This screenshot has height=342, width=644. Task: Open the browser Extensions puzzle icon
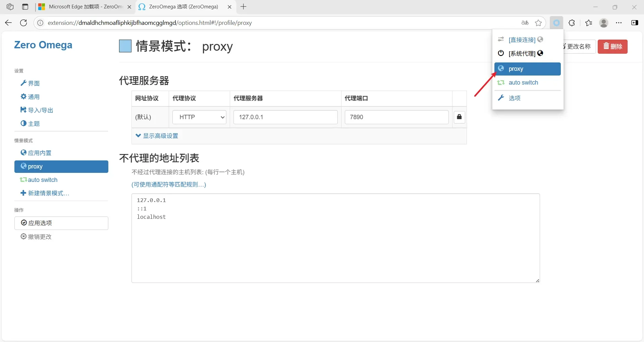click(572, 22)
